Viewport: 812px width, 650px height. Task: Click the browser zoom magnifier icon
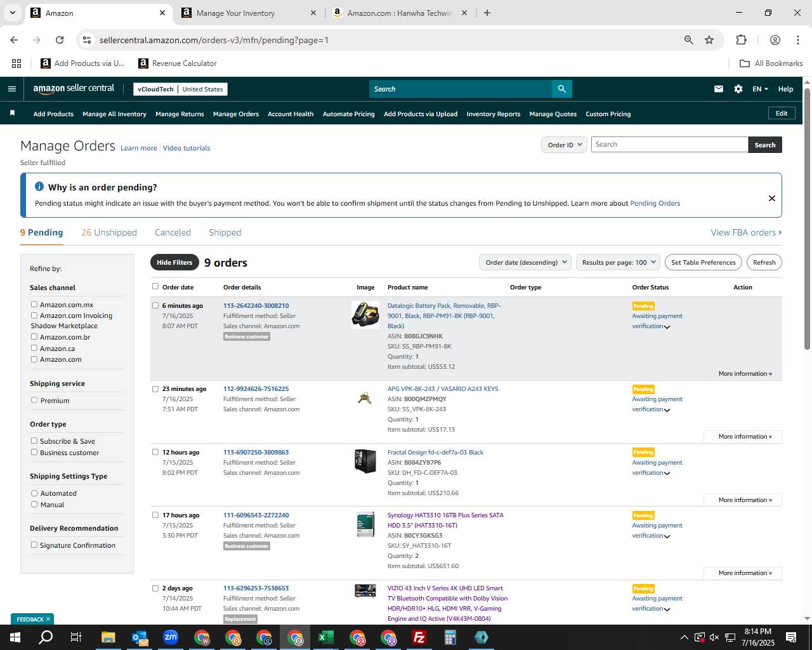pos(689,40)
